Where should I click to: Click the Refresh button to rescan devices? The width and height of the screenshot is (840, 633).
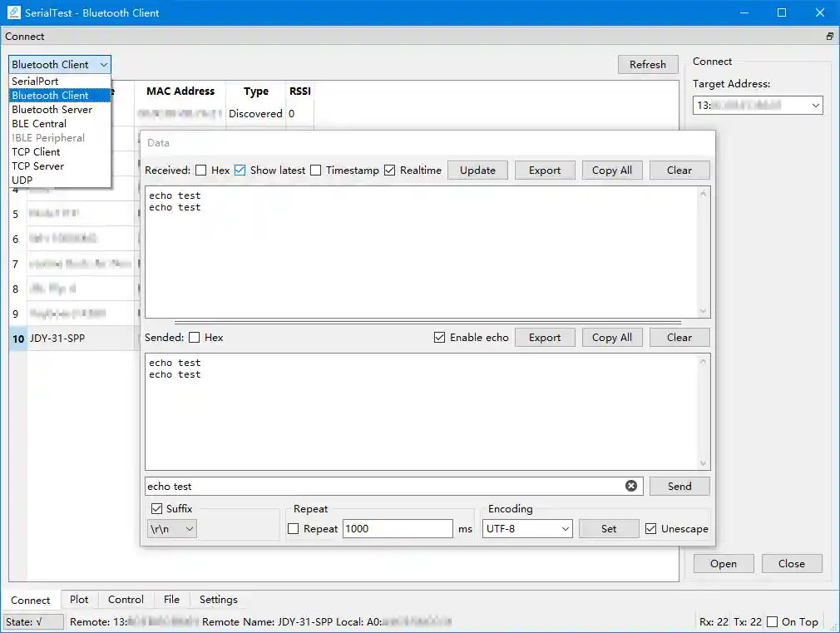(647, 64)
